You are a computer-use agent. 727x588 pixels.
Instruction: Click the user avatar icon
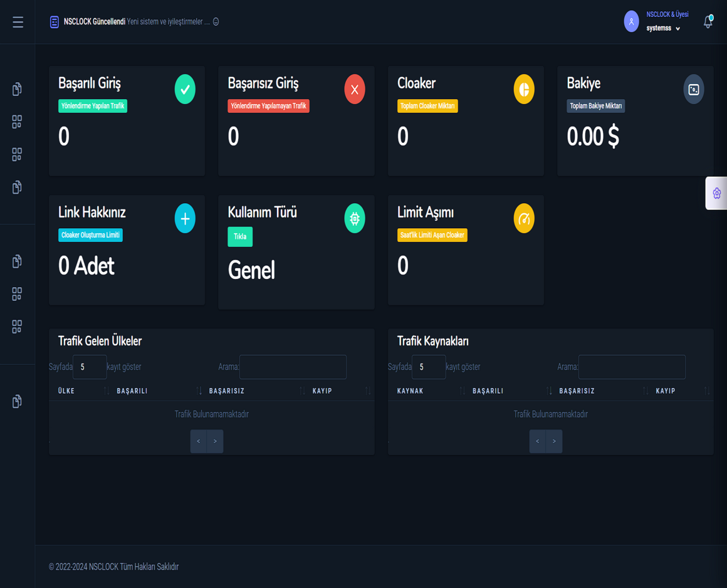click(x=631, y=21)
